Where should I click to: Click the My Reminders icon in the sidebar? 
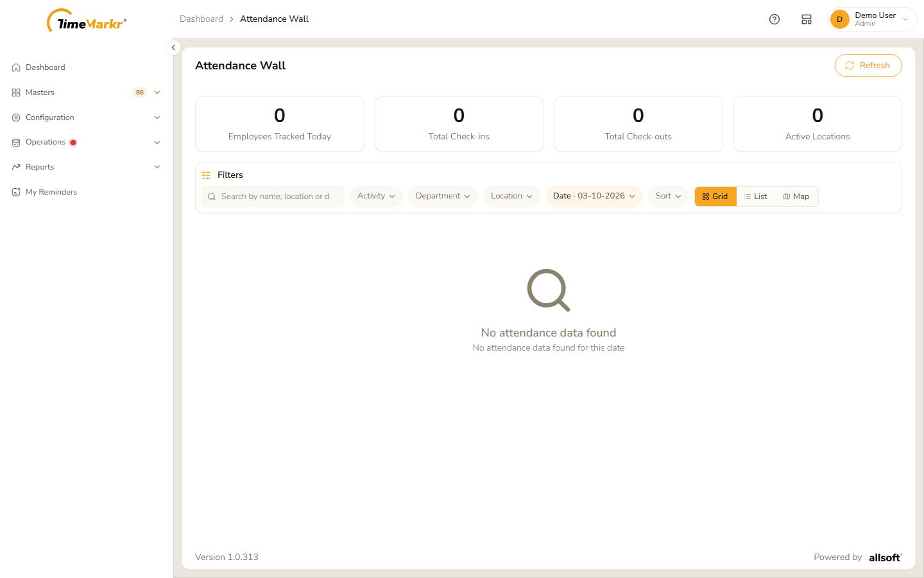[x=16, y=192]
